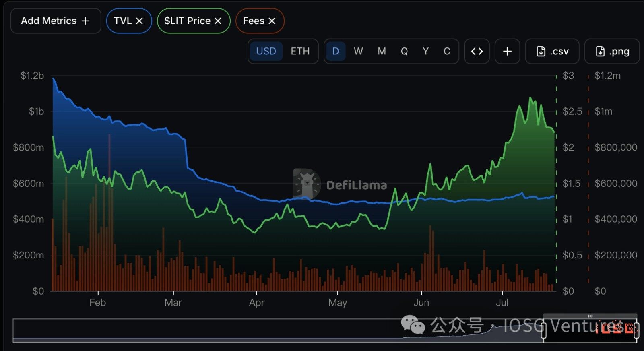Select the $LIT Price metric label
This screenshot has height=351, width=644.
[x=187, y=21]
